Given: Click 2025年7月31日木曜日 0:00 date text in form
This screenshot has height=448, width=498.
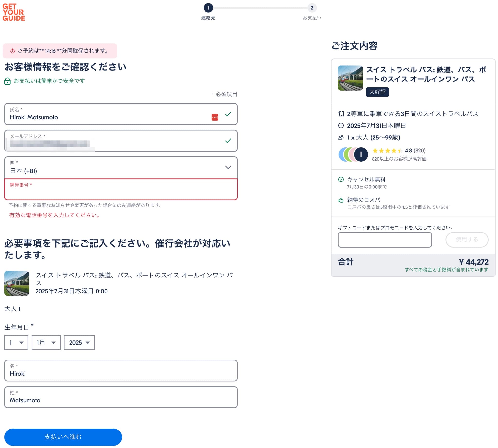Looking at the screenshot, I should [71, 291].
